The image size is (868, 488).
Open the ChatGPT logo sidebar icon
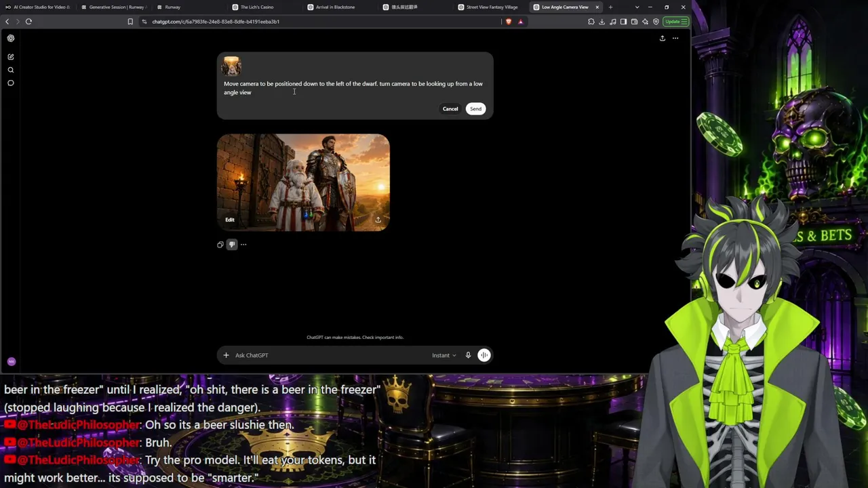coord(11,38)
